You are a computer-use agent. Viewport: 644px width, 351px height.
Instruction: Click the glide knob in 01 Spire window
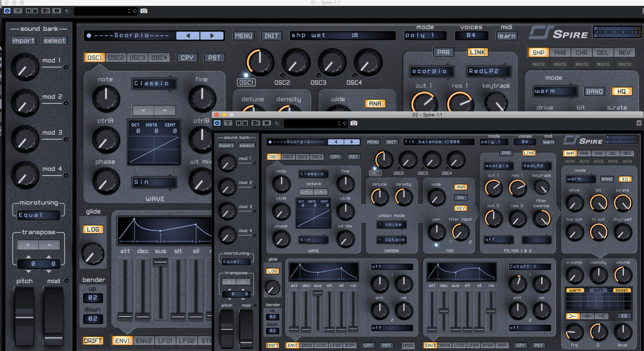click(93, 254)
